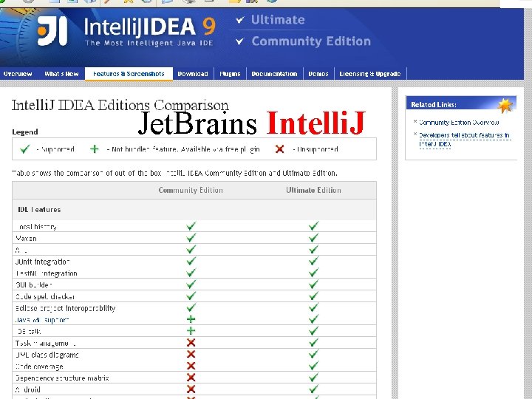The width and height of the screenshot is (532, 399).
Task: Click Ultimate Edition checkmark for Local history row
Action: point(313,226)
